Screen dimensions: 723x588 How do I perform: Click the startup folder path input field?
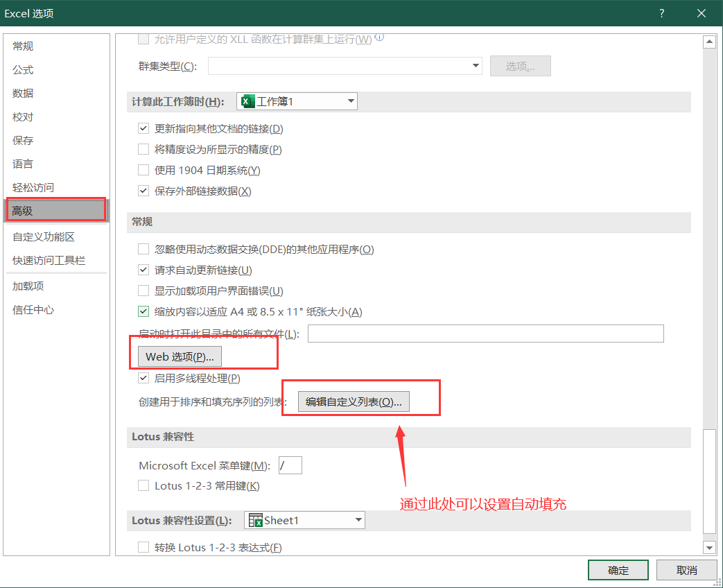pos(485,334)
